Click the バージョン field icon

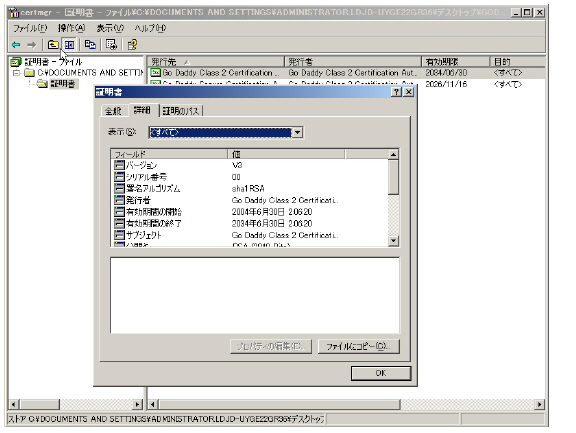[x=119, y=165]
